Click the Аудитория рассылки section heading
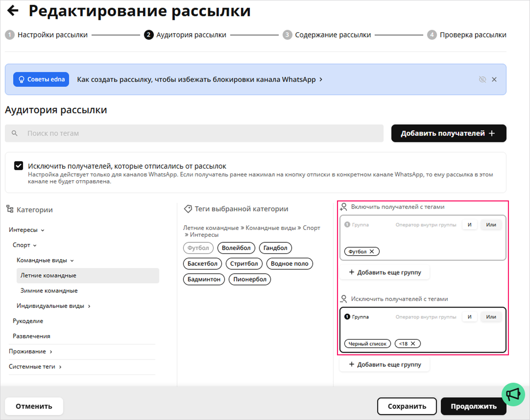Image resolution: width=530 pixels, height=420 pixels. pos(56,110)
